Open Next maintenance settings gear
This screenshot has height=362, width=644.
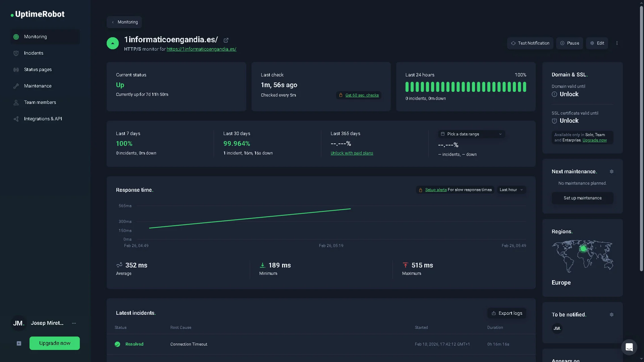click(611, 172)
